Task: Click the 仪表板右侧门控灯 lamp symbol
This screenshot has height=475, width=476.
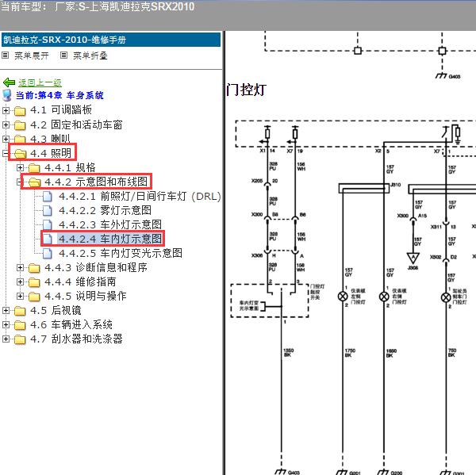Action: pyautogui.click(x=384, y=297)
